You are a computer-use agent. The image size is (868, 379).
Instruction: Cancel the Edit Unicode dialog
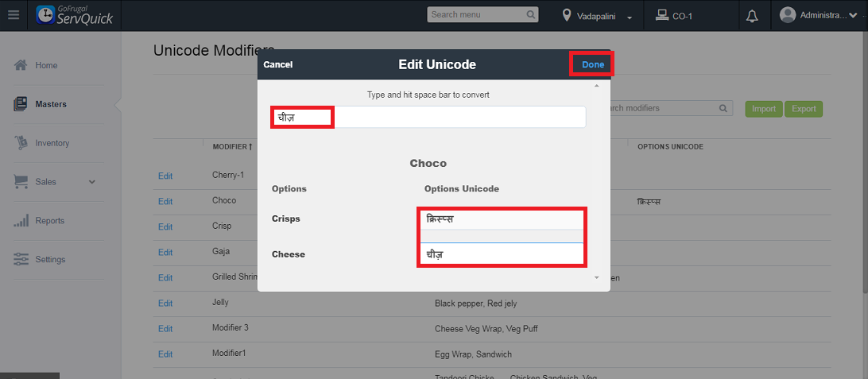[x=278, y=64]
